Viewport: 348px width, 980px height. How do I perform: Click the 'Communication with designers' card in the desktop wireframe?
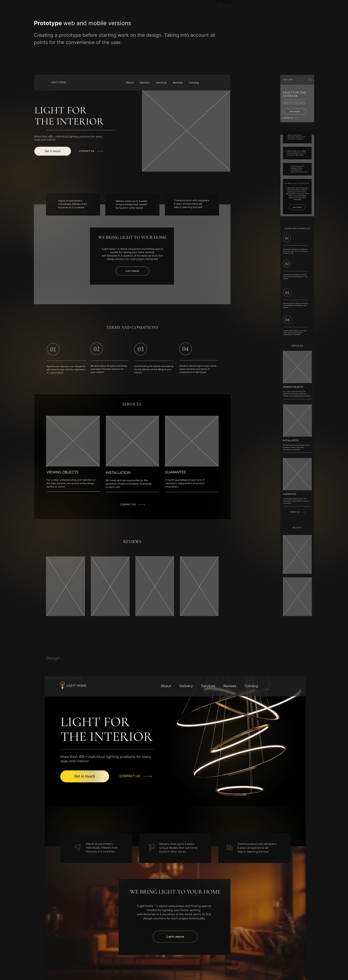pos(192,204)
